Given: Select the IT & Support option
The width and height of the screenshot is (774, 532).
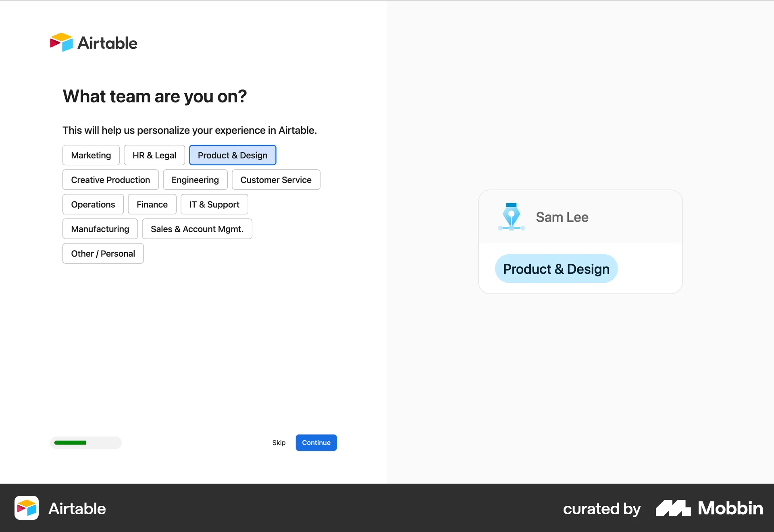Looking at the screenshot, I should (x=214, y=204).
